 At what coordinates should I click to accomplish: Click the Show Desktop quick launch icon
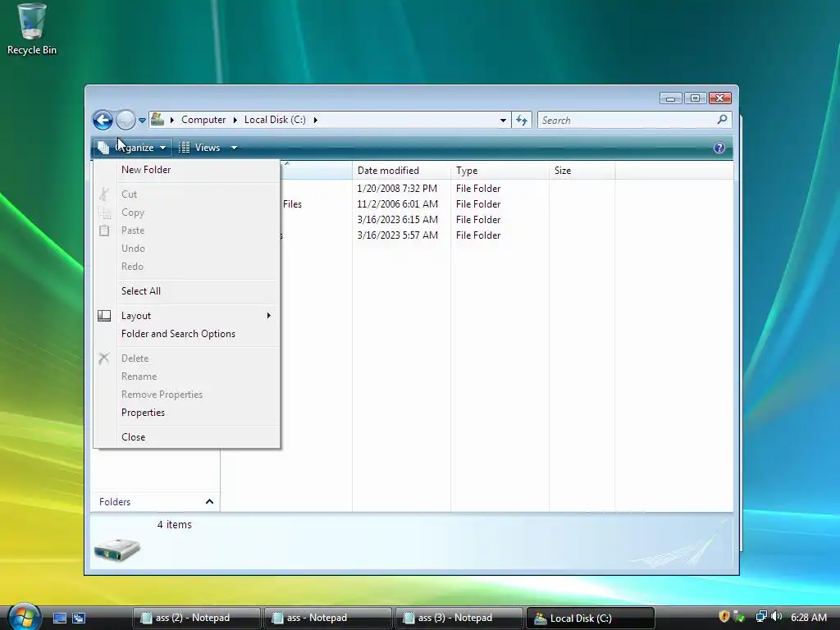pyautogui.click(x=59, y=619)
